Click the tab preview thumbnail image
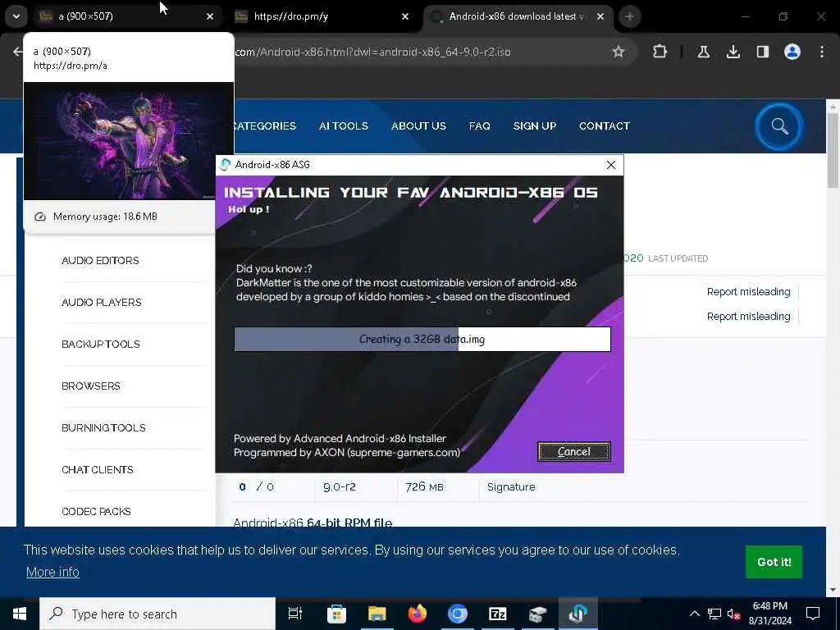 129,141
